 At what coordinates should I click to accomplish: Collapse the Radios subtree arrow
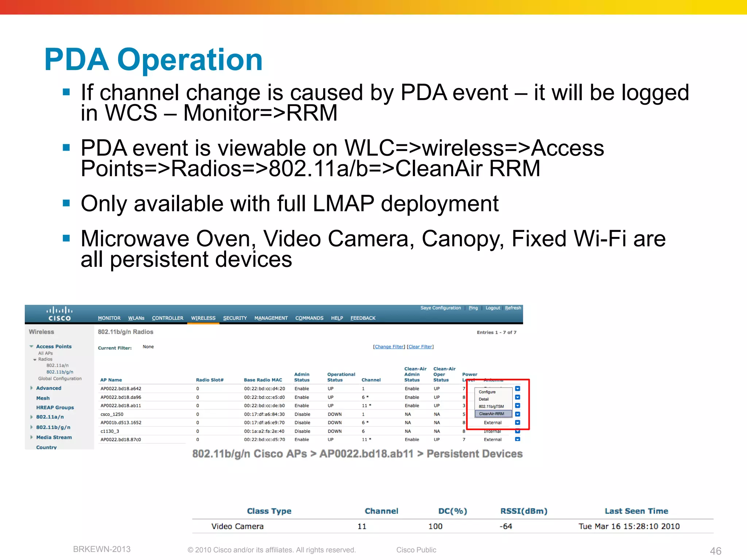point(35,359)
